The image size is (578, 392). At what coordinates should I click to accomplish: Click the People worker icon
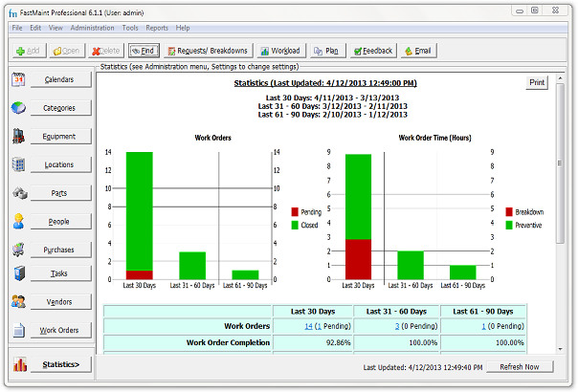click(18, 222)
